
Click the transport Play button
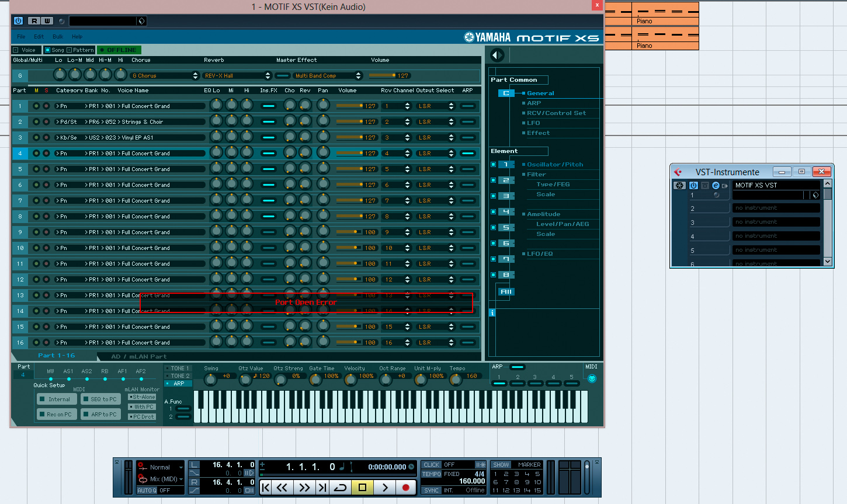[x=384, y=487]
